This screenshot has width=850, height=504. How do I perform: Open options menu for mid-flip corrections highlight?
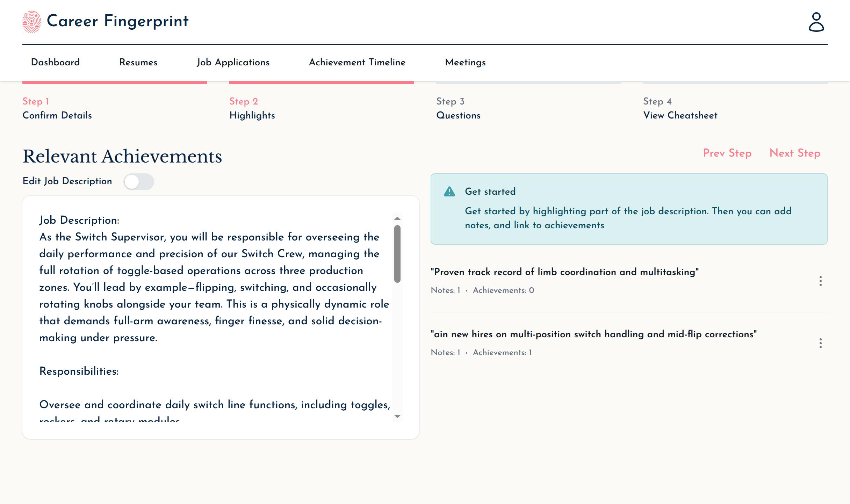(x=821, y=343)
